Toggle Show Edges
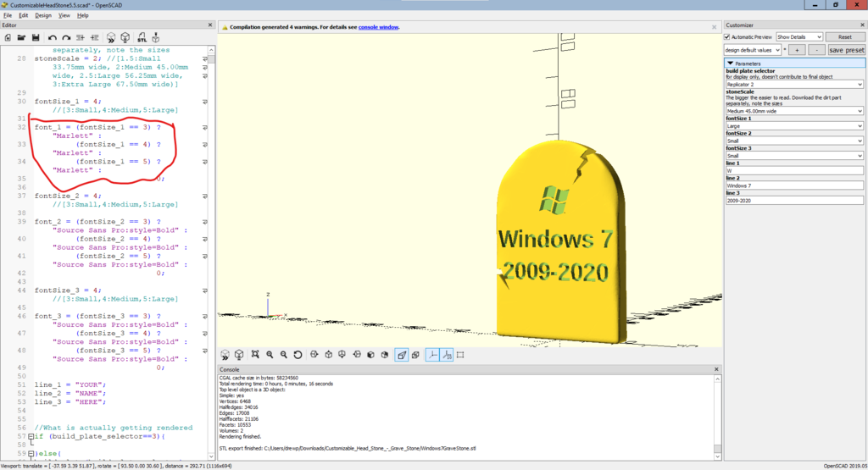The image size is (868, 470). coord(460,355)
